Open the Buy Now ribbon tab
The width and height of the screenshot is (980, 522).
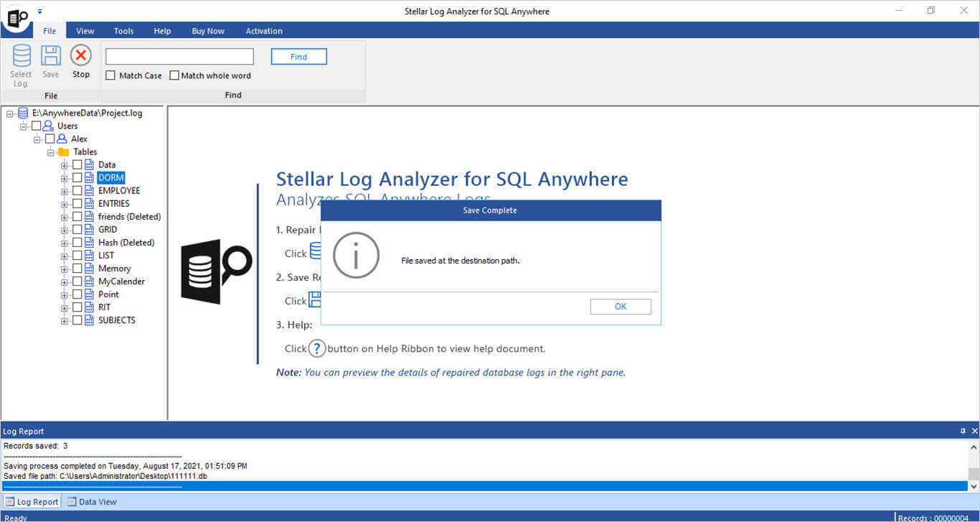(208, 31)
